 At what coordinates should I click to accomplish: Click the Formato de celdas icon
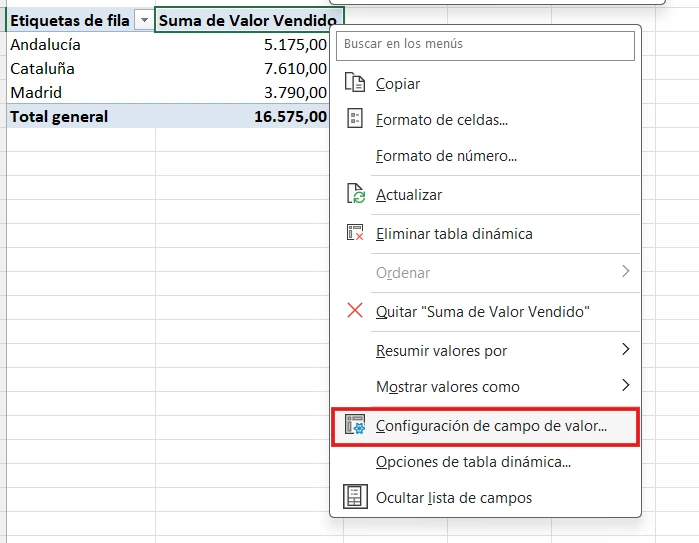[355, 119]
